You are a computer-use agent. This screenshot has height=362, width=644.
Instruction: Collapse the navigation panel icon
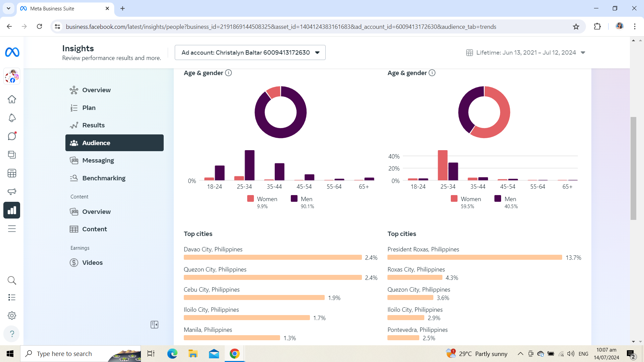click(x=154, y=324)
